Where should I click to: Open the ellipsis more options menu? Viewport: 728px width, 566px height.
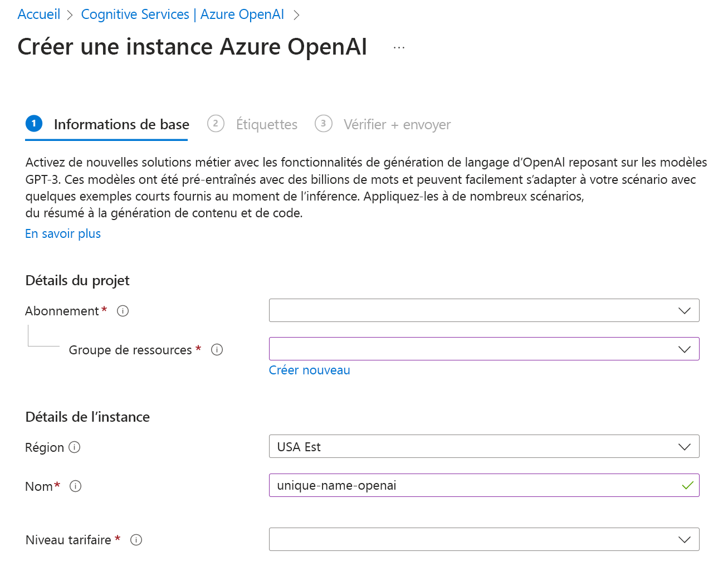pos(399,48)
